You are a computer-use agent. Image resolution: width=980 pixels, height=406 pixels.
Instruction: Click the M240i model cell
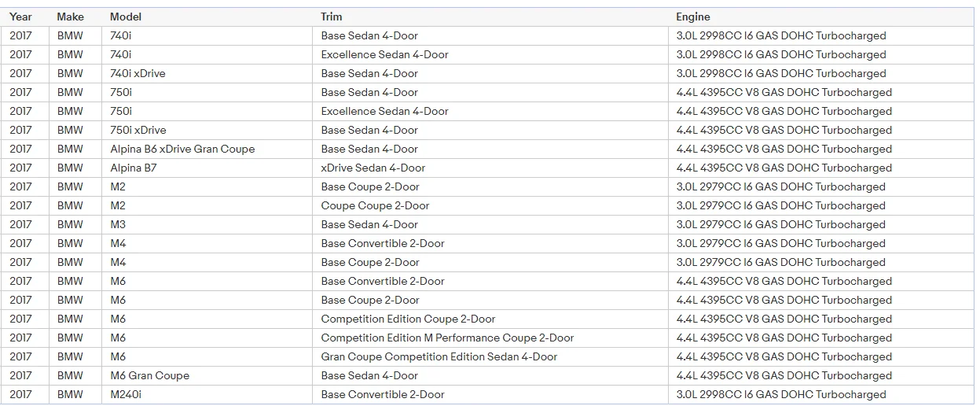coord(126,394)
